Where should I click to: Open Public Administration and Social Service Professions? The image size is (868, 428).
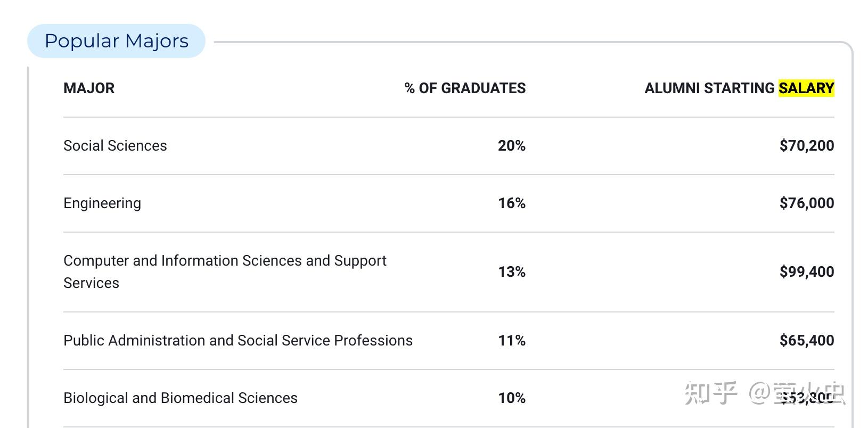click(238, 340)
